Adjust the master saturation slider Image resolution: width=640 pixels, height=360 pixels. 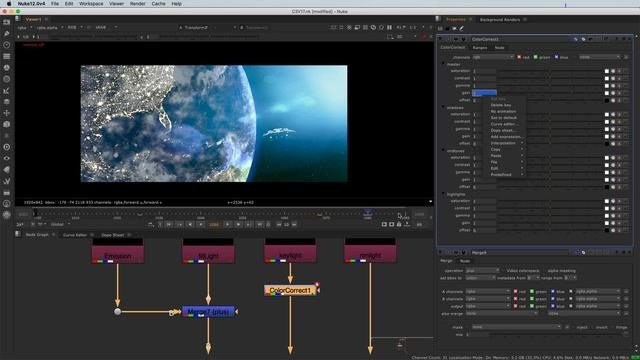click(550, 71)
